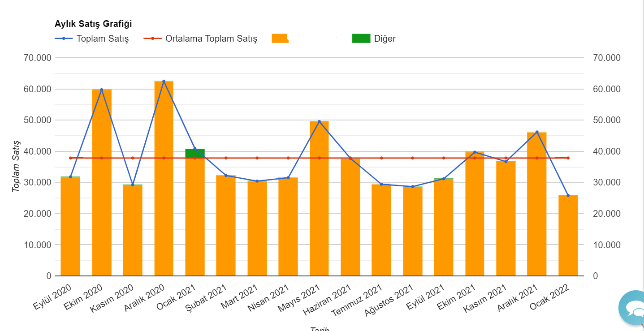Image resolution: width=644 pixels, height=331 pixels.
Task: Toggle the Diğer legend entry
Action: click(374, 39)
